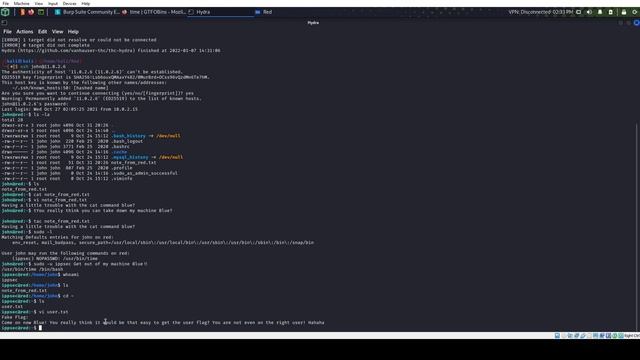
Task: Click the session power icon in panel
Action: (x=635, y=12)
